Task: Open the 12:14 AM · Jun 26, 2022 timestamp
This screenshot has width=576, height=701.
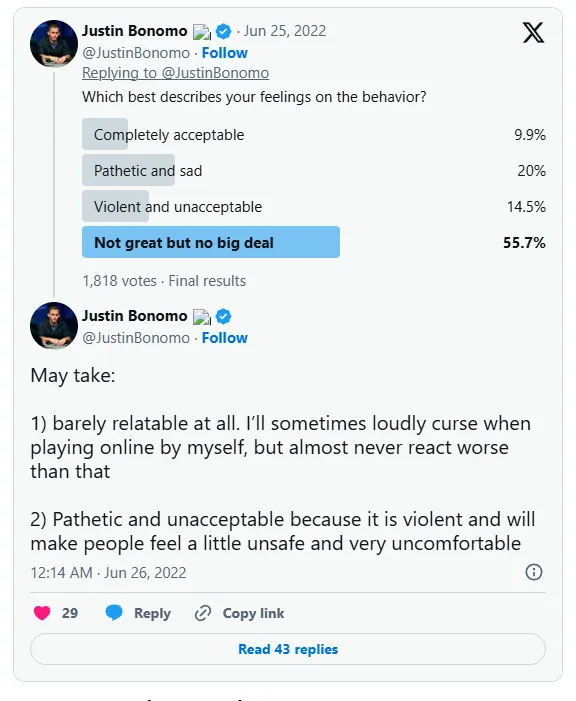Action: [108, 572]
